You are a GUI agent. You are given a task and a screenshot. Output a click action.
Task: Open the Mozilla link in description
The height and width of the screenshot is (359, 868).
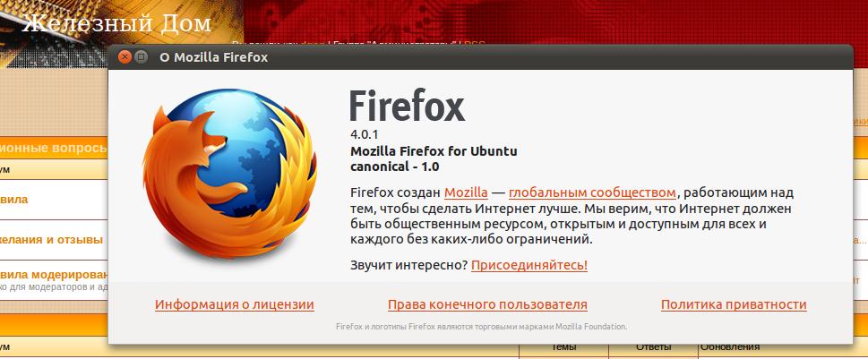point(466,192)
